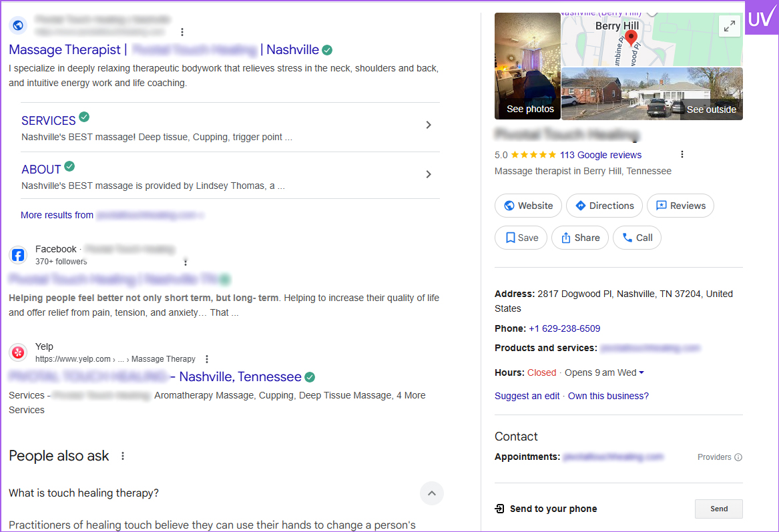Click the verified checkmark after Nashville, Tennessee

[x=310, y=377]
